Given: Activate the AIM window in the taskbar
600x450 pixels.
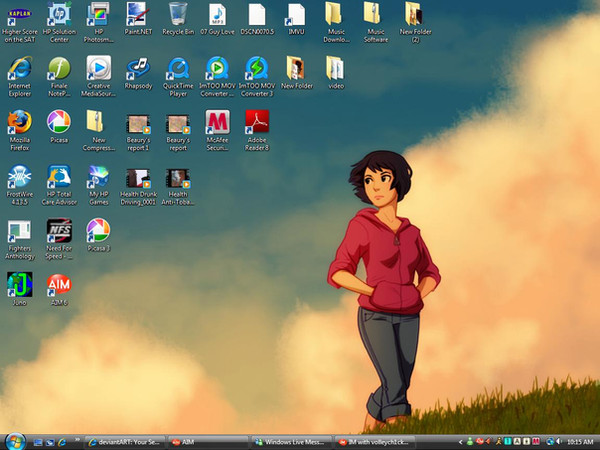Looking at the screenshot, I should tap(205, 441).
